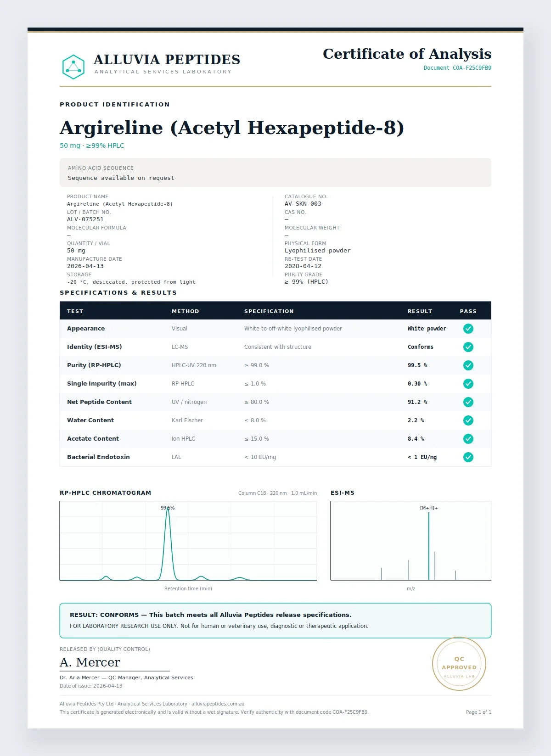Click 'Consistent with structure' specification cell
Viewport: 551px width, 756px height.
[x=278, y=347]
